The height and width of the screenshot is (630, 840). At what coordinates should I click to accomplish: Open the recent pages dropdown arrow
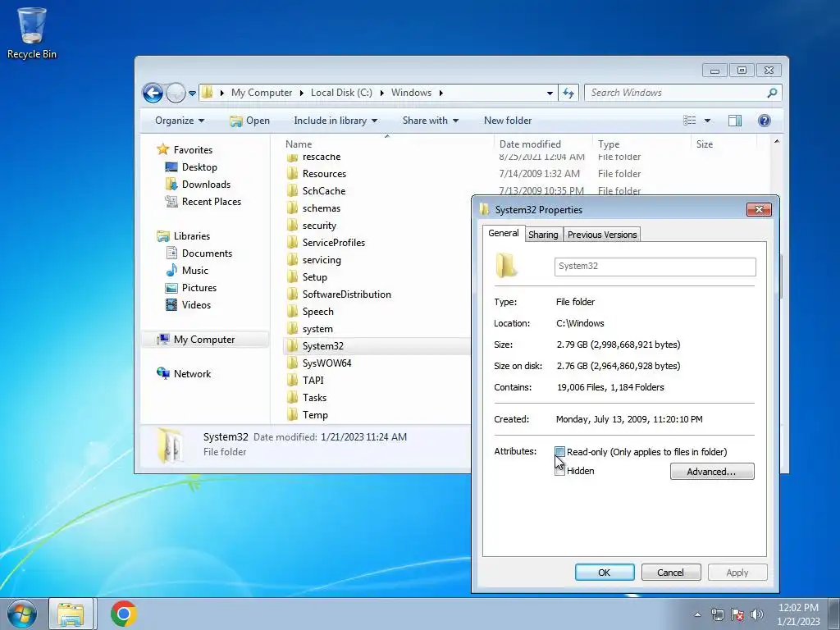tap(192, 94)
